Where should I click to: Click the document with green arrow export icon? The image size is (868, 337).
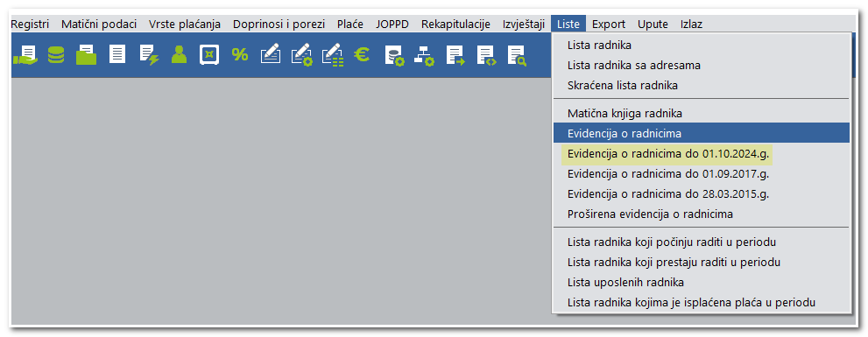[x=455, y=55]
